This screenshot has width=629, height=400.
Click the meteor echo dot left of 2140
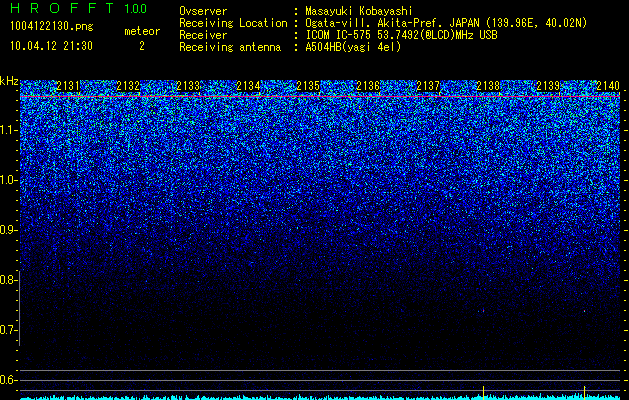click(584, 311)
